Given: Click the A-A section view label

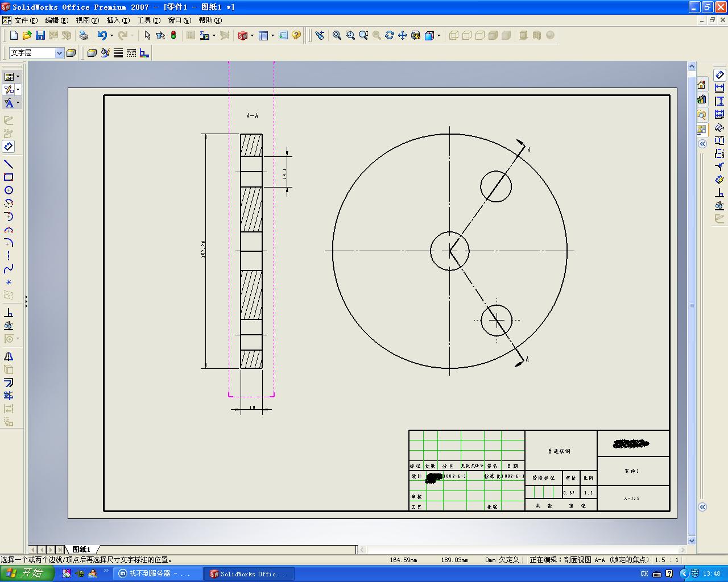Looking at the screenshot, I should tap(252, 116).
